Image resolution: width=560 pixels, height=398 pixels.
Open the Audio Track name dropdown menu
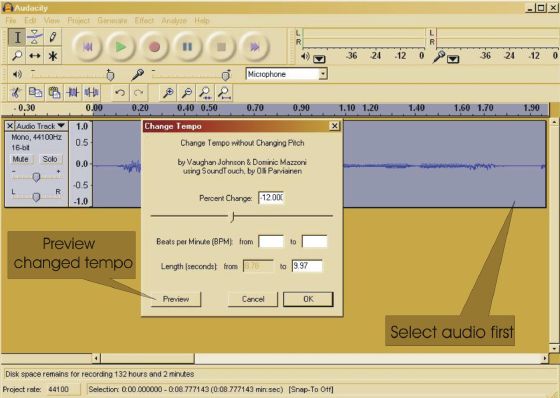(x=40, y=126)
